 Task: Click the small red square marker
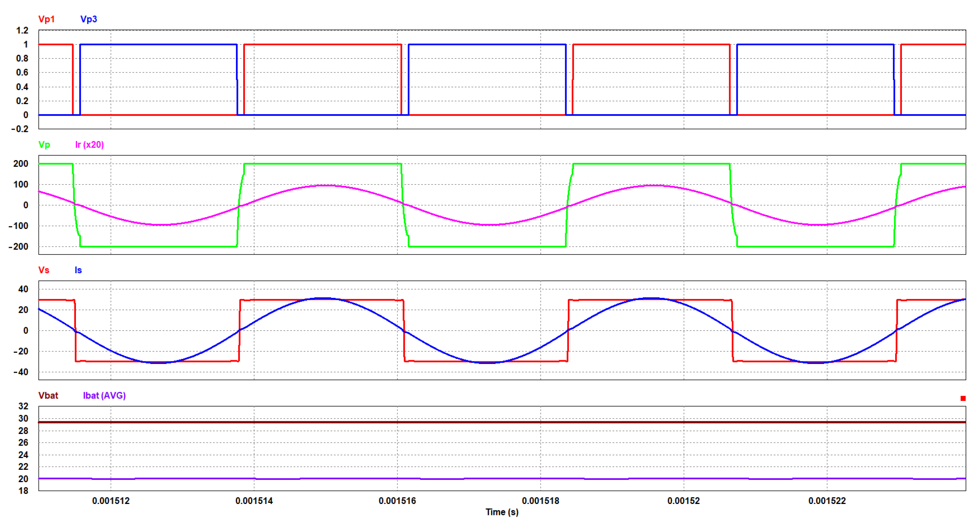963,399
